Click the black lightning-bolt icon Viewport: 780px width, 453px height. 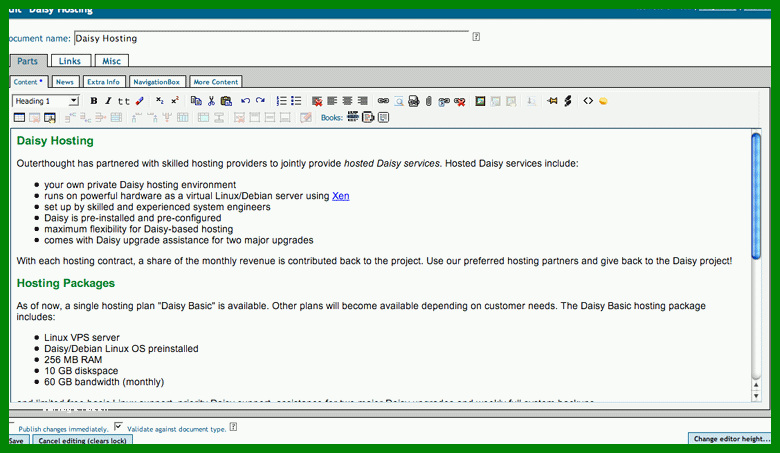pos(568,101)
